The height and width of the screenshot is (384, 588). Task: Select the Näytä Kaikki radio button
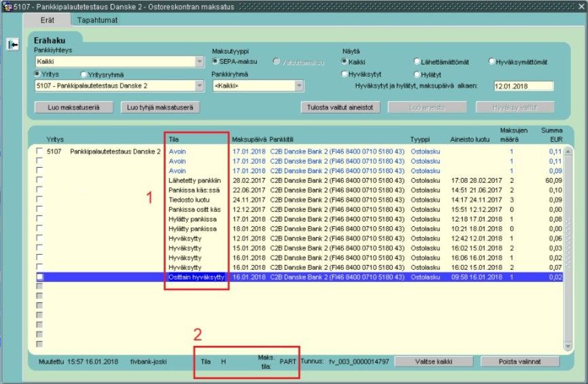(344, 61)
